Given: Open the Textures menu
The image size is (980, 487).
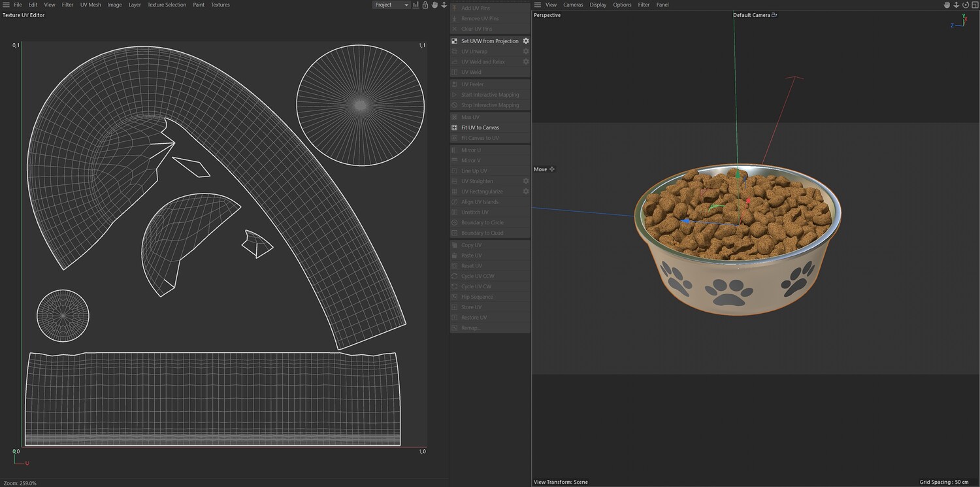Looking at the screenshot, I should point(220,5).
